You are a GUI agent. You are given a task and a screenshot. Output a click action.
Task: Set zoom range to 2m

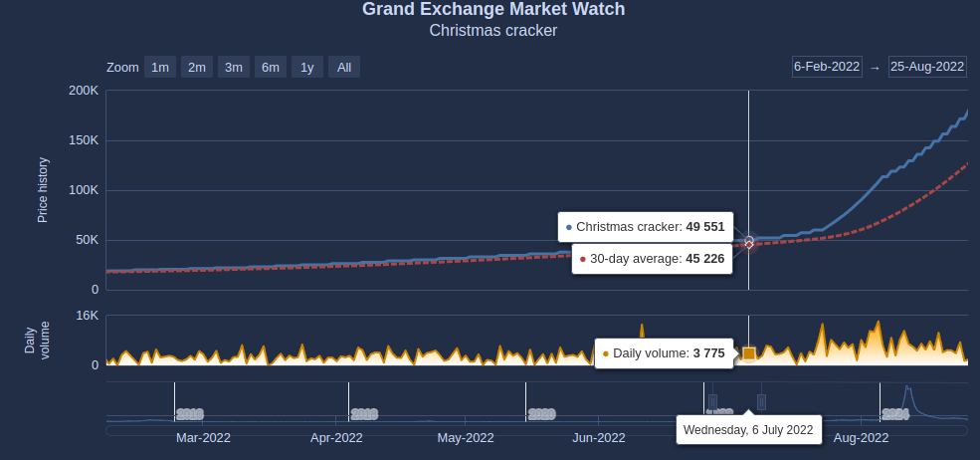pos(197,67)
